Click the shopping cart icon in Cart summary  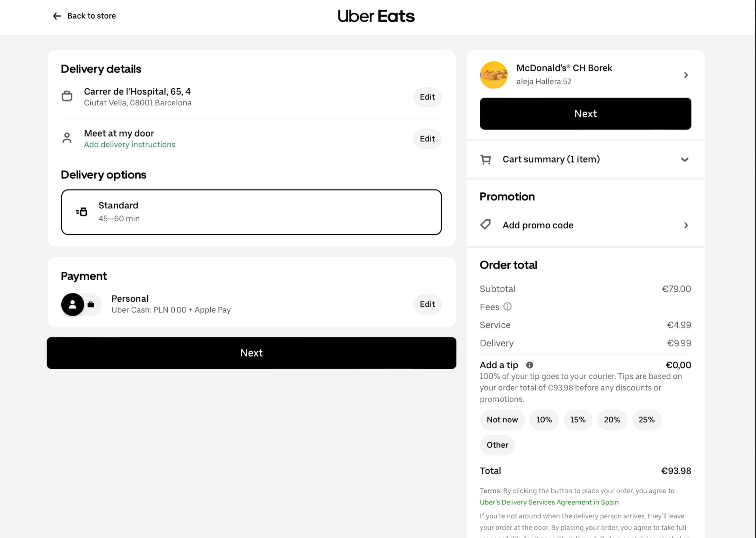(x=485, y=160)
